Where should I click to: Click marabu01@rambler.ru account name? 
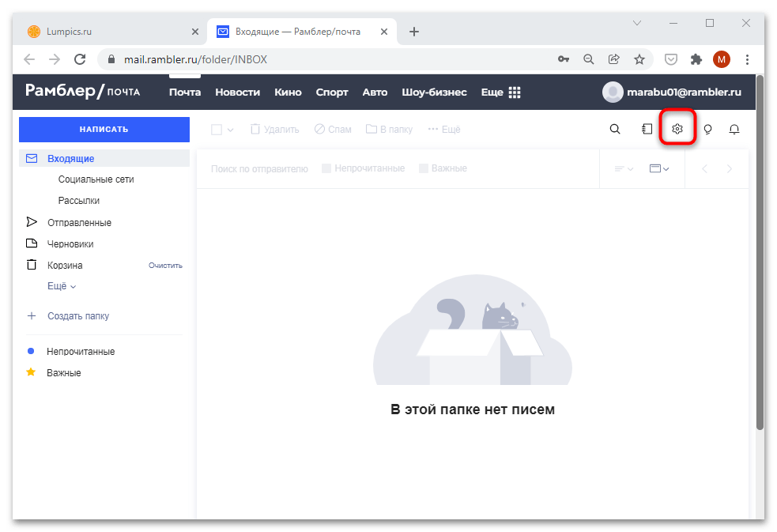pyautogui.click(x=684, y=92)
